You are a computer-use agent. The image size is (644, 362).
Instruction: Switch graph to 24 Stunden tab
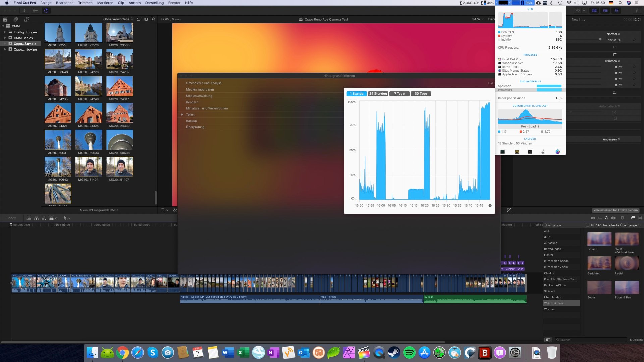pyautogui.click(x=378, y=94)
